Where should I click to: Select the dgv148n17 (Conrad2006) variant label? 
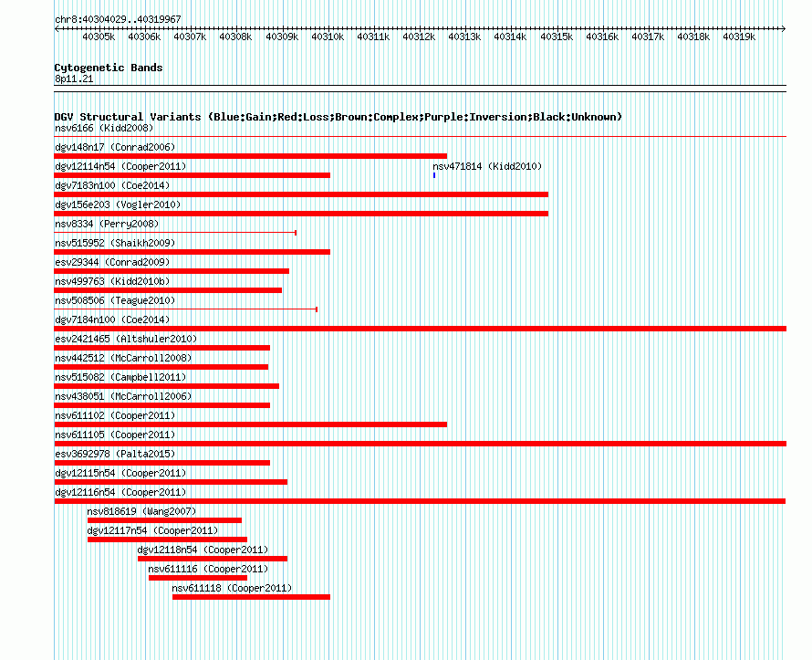(x=115, y=148)
